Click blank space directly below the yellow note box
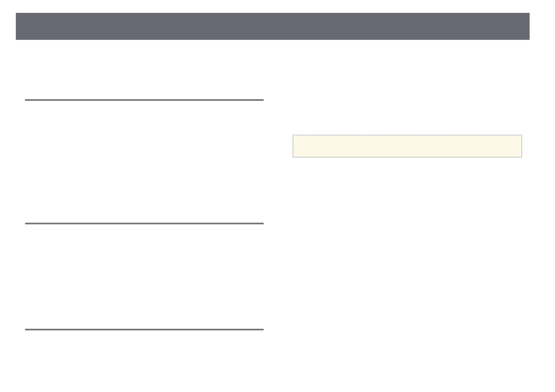 tap(407, 178)
